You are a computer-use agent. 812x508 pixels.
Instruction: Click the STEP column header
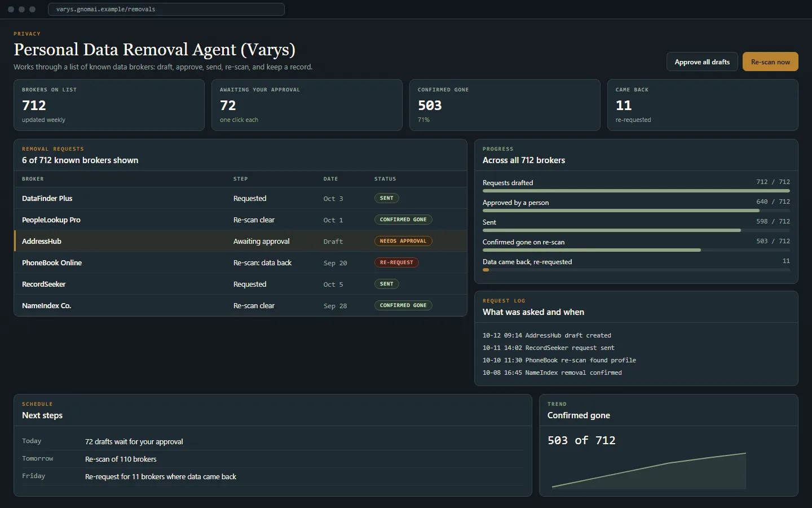click(241, 179)
